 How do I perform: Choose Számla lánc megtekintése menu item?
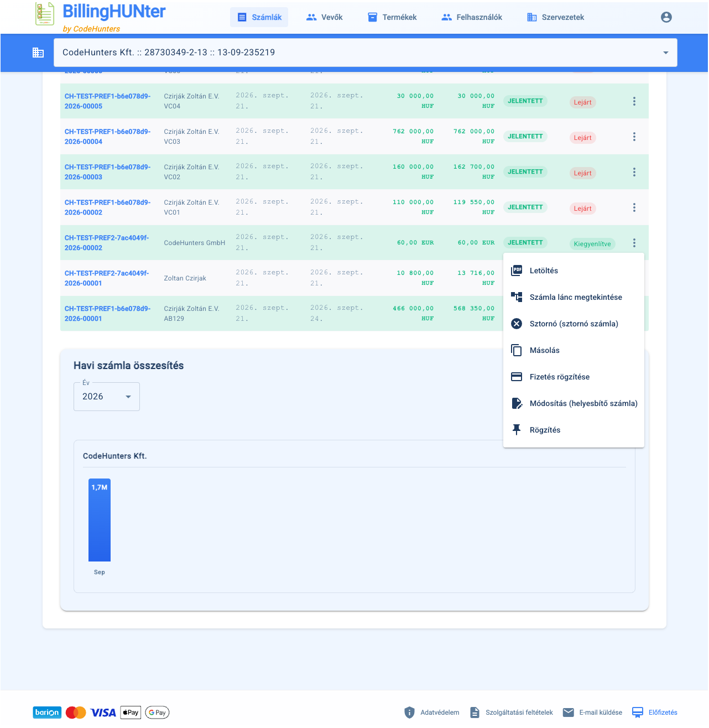click(x=574, y=297)
